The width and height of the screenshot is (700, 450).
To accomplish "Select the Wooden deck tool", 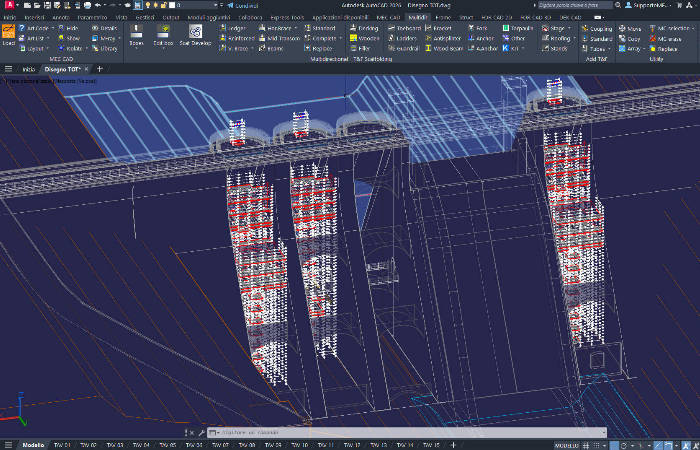I will coord(364,38).
